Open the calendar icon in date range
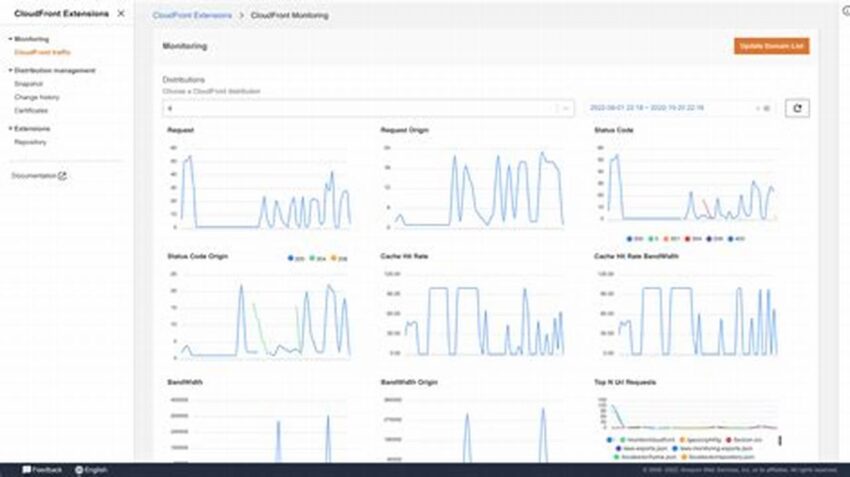Viewport: 850px width, 477px height. (767, 108)
